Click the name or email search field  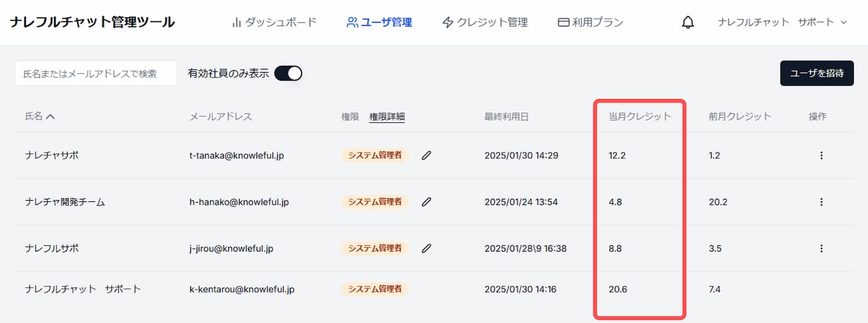(96, 73)
